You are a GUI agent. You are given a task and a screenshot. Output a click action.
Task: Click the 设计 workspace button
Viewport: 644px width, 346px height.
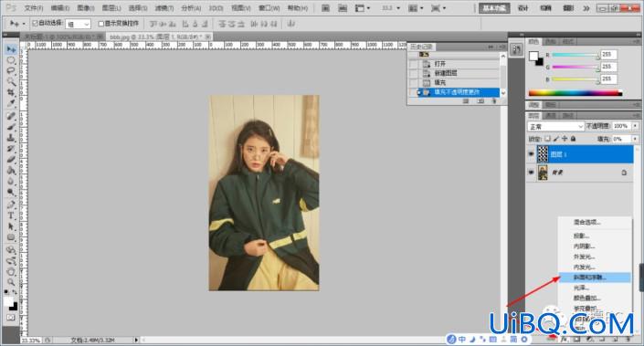(x=523, y=8)
